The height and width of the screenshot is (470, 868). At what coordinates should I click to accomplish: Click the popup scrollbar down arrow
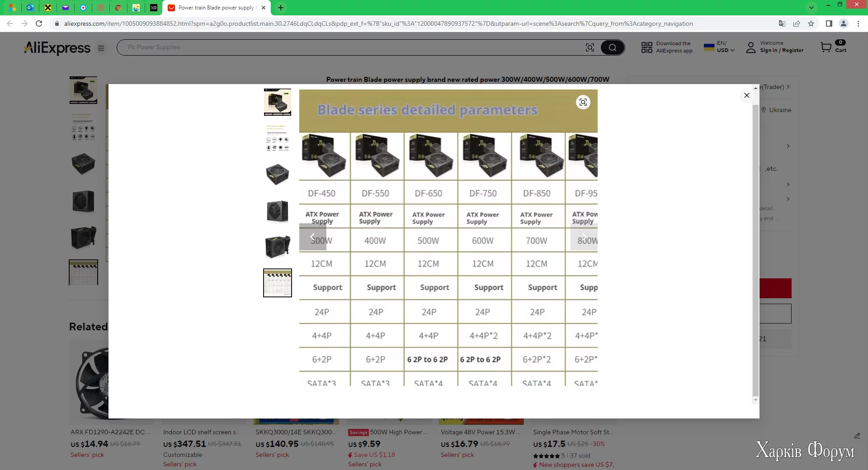tap(755, 400)
